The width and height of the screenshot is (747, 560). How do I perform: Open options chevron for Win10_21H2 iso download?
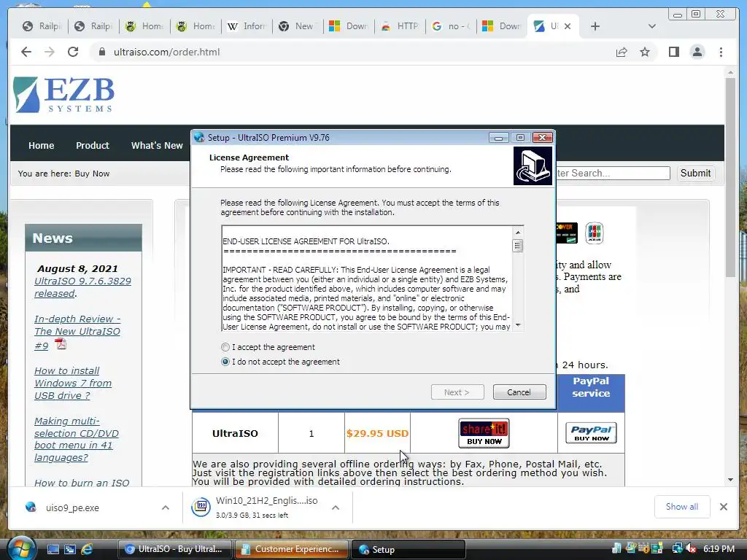(336, 507)
